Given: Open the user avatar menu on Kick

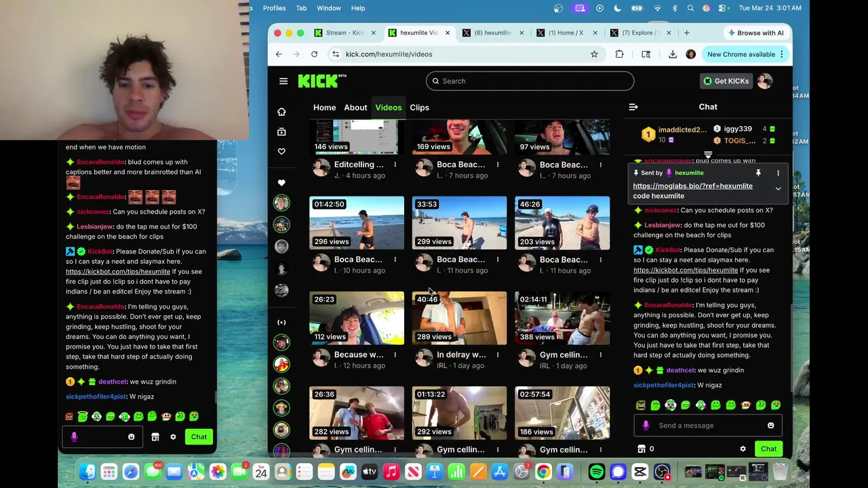Looking at the screenshot, I should 765,81.
